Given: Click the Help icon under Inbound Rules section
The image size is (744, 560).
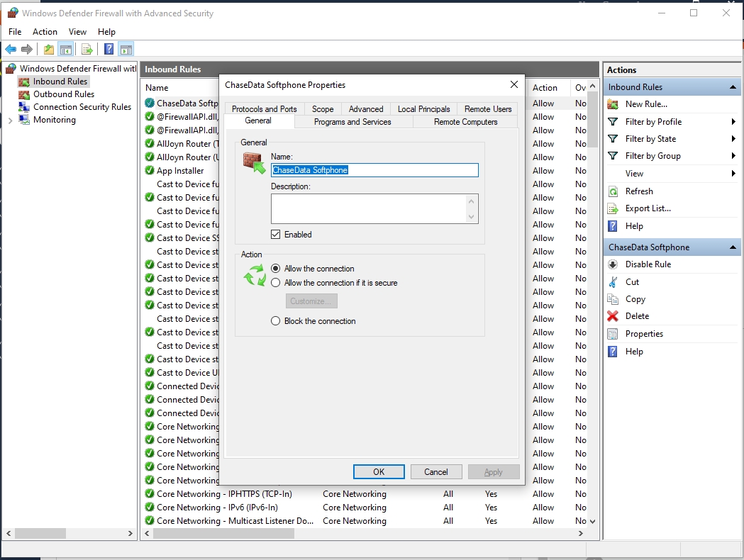Looking at the screenshot, I should coord(613,226).
